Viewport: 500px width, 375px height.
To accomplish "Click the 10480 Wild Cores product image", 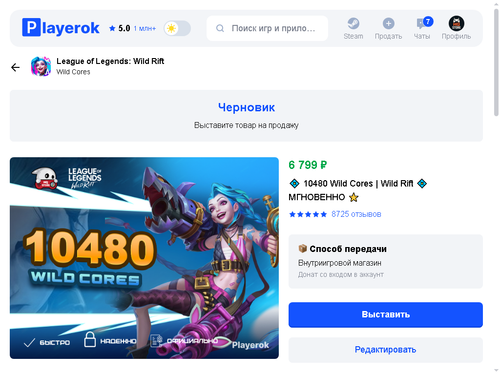I will pyautogui.click(x=144, y=258).
